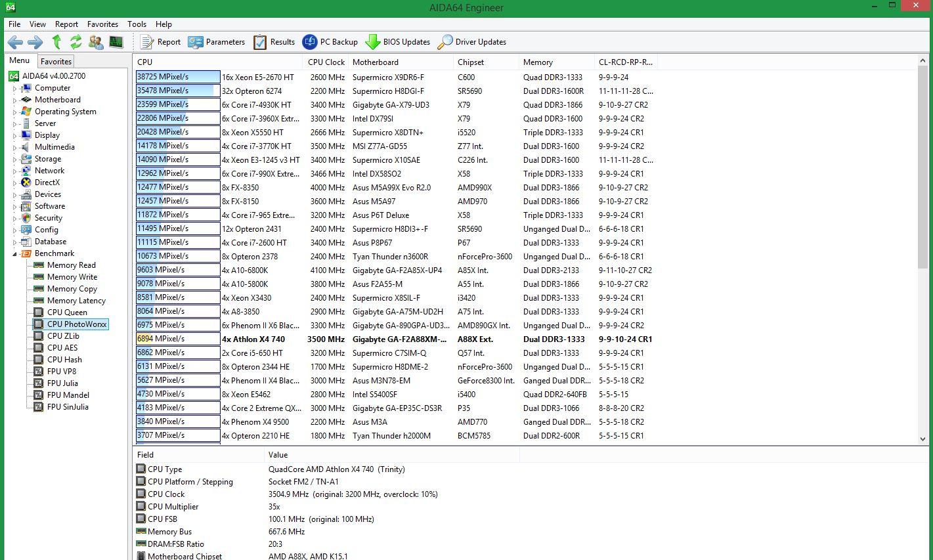The width and height of the screenshot is (933, 560).
Task: Open the Report toolbar button
Action: pos(160,42)
